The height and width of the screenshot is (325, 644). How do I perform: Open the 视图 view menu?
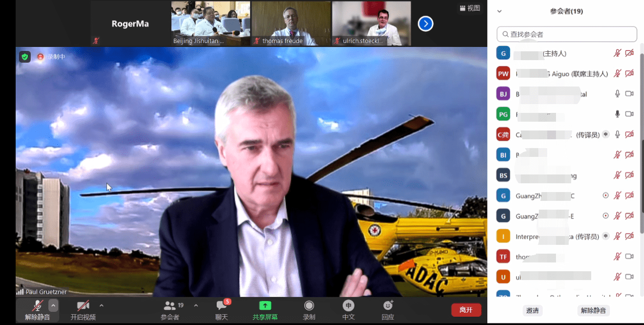(470, 8)
